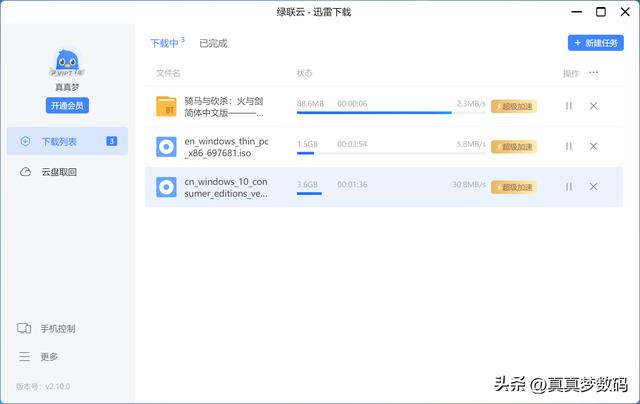Image resolution: width=640 pixels, height=404 pixels.
Task: Pause the 骑马与砍杀 download
Action: click(x=569, y=106)
